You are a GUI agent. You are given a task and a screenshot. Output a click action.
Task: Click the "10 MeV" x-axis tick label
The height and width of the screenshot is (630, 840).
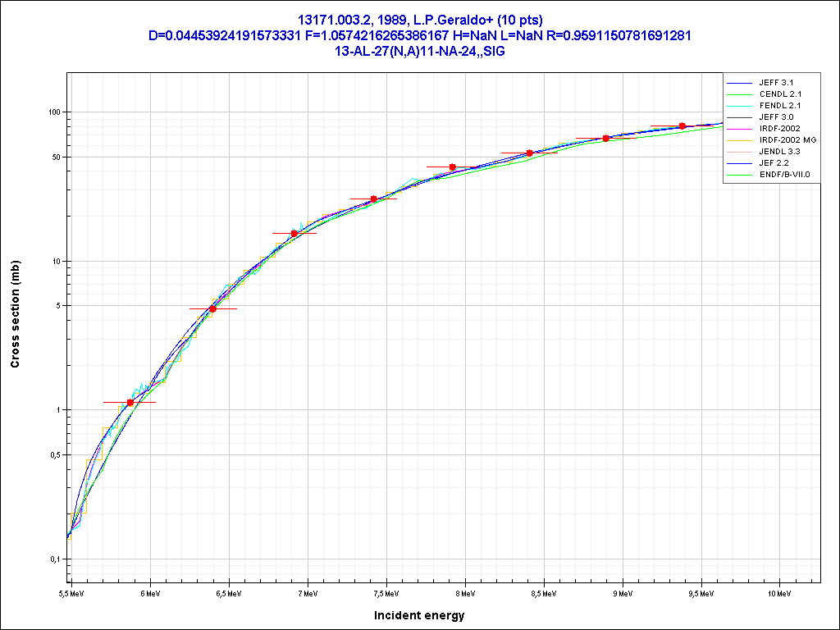point(778,592)
